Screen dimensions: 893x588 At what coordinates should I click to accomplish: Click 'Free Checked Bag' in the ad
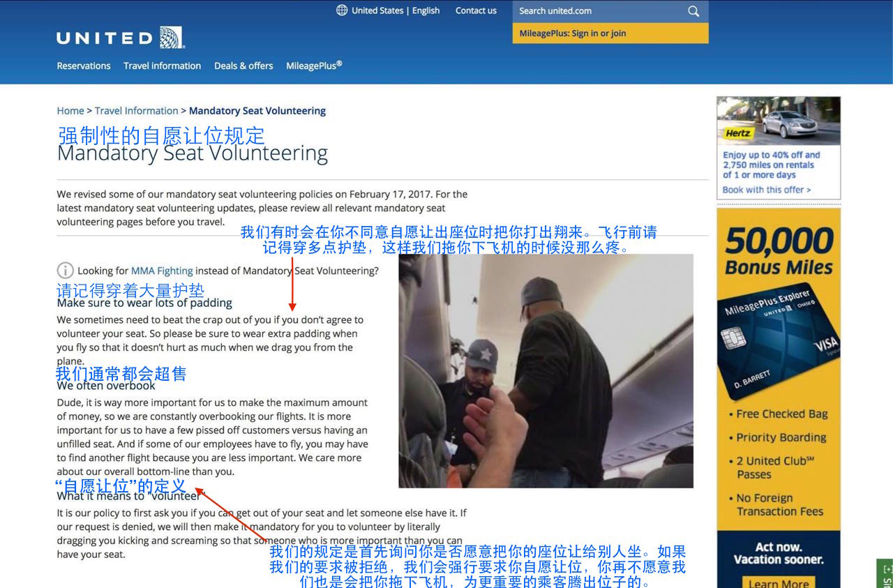782,414
